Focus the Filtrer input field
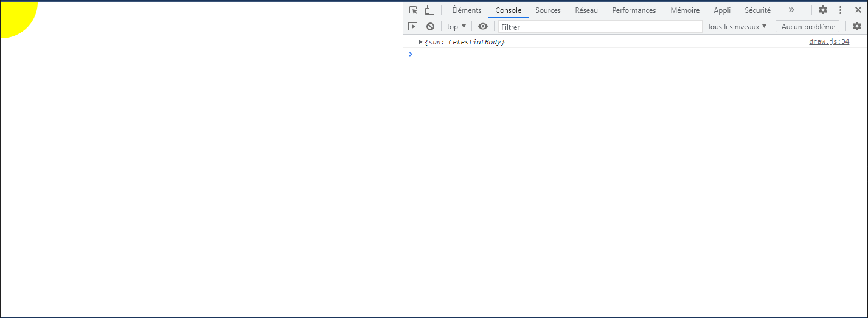The width and height of the screenshot is (868, 318). pos(600,27)
